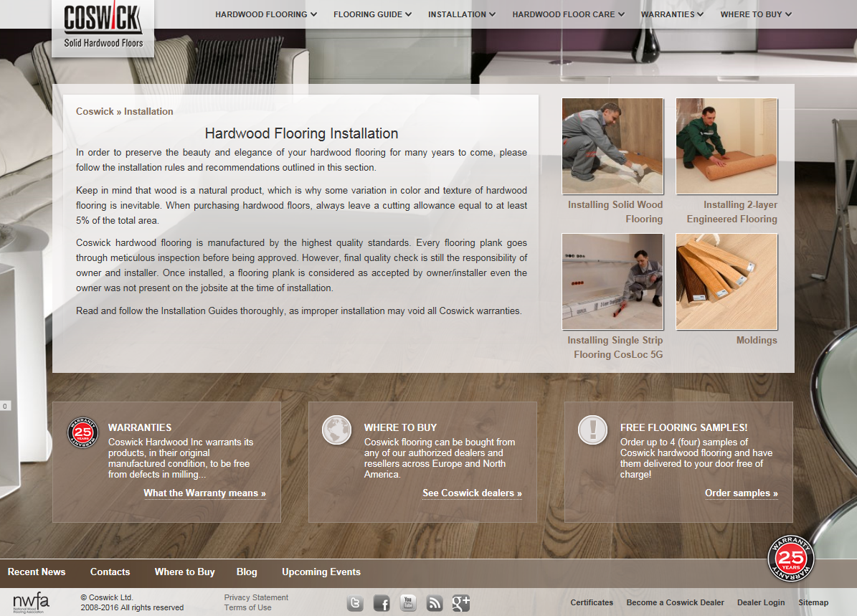The image size is (857, 616).
Task: Click the 'Hardwood Flooring Installation' page title
Action: 302,133
